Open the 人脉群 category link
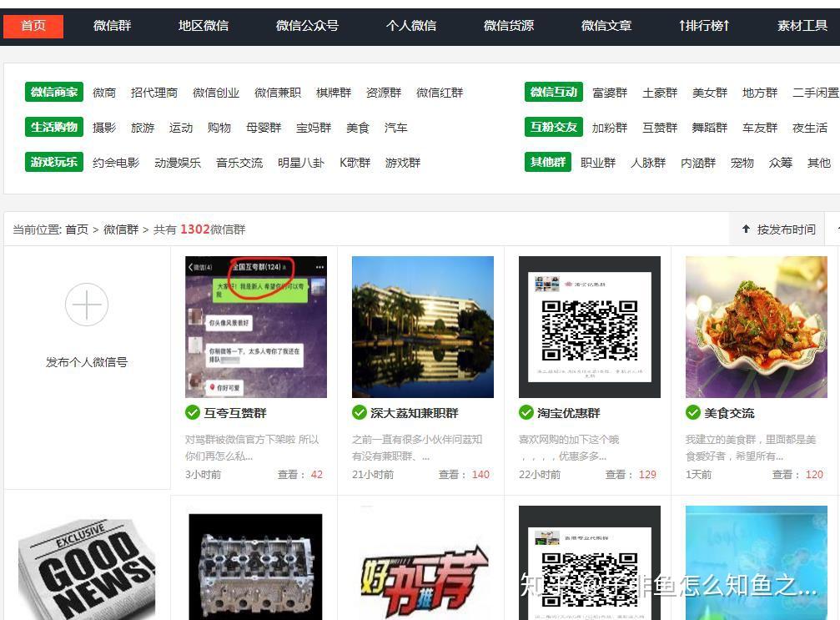This screenshot has width=840, height=620. click(x=648, y=163)
